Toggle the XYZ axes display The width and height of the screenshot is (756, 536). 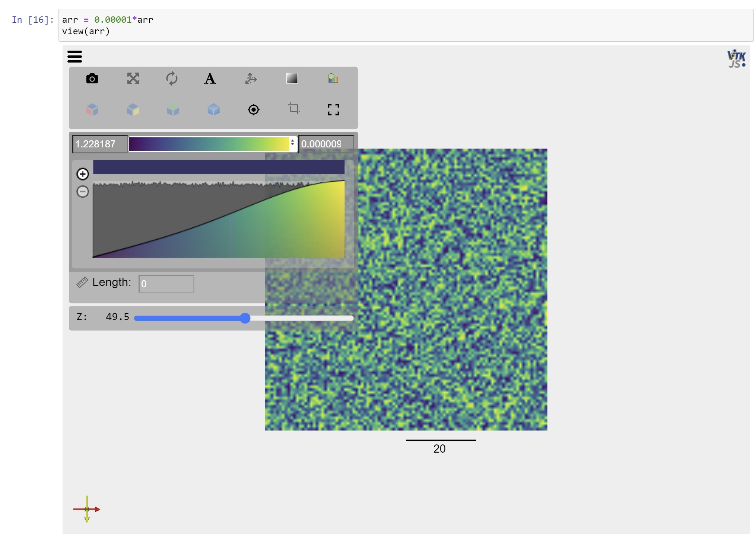click(251, 79)
